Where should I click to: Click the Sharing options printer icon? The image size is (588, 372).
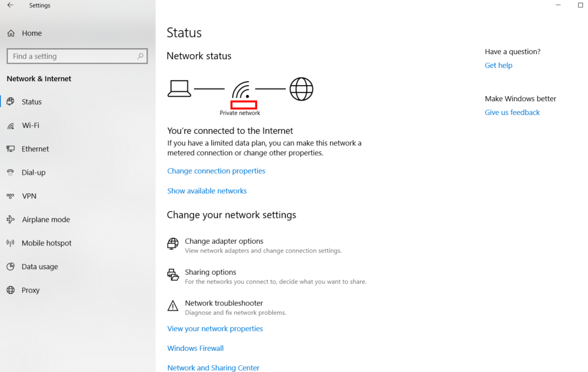click(x=173, y=275)
